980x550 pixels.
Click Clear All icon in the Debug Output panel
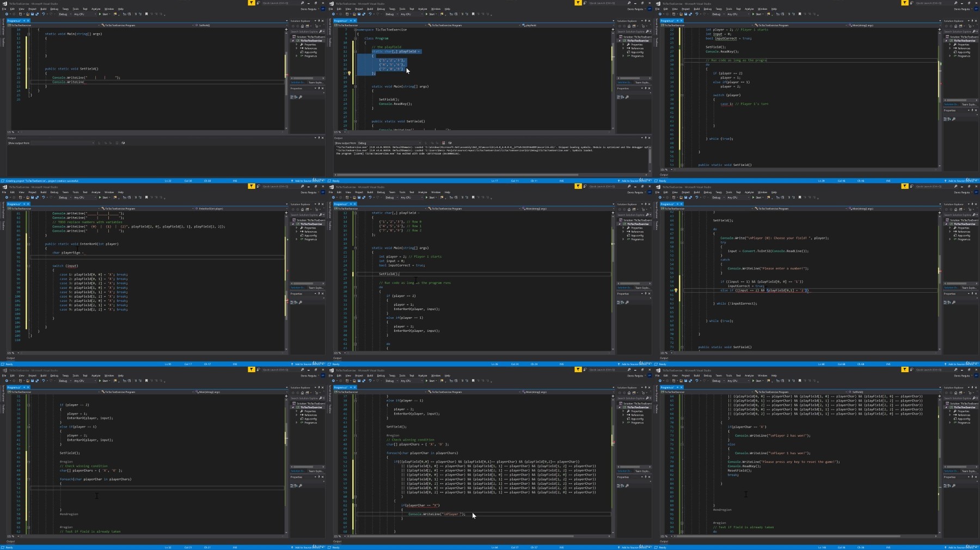point(443,143)
